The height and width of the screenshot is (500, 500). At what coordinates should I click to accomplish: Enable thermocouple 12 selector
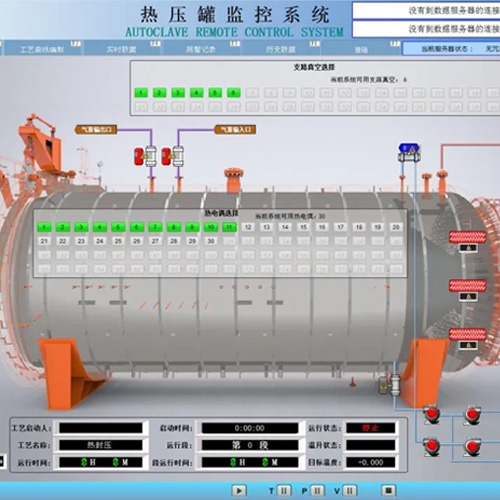(x=248, y=227)
